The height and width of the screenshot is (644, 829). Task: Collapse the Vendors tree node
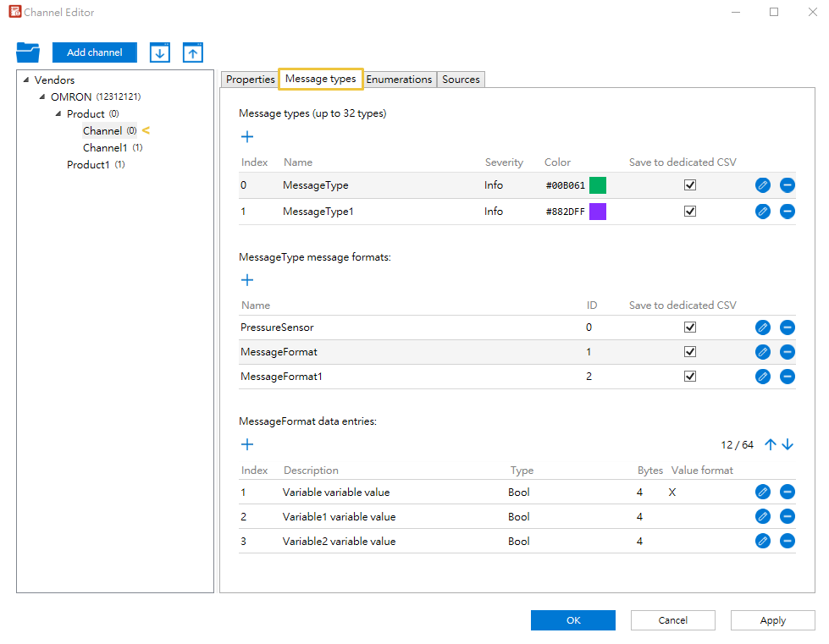click(x=26, y=80)
